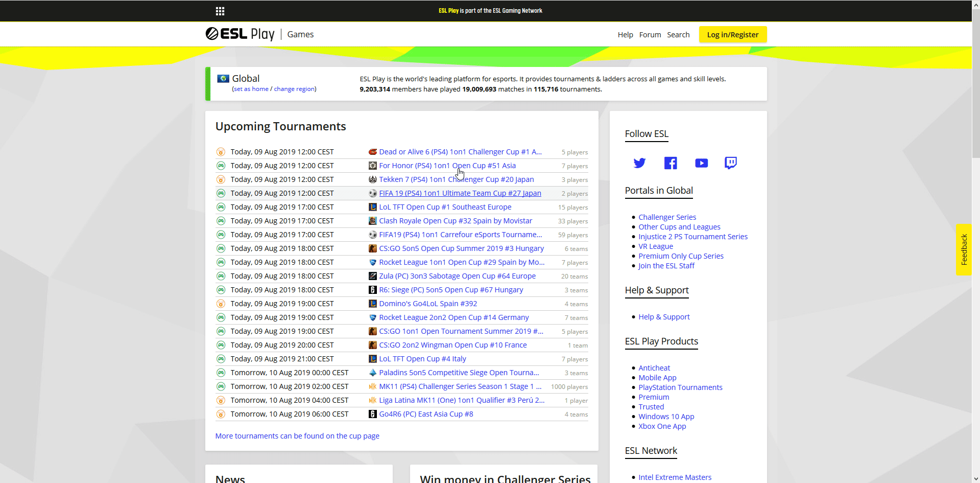Open the apps grid icon in top bar
The image size is (980, 483).
[x=220, y=11]
